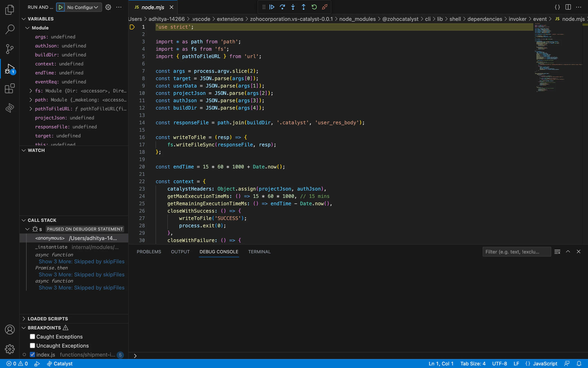Click the node_modules breadcrumb segment
This screenshot has width=588, height=368.
point(357,19)
